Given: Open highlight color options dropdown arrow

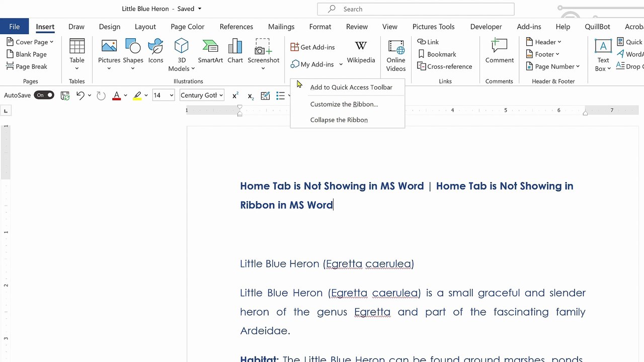Looking at the screenshot, I should (146, 95).
